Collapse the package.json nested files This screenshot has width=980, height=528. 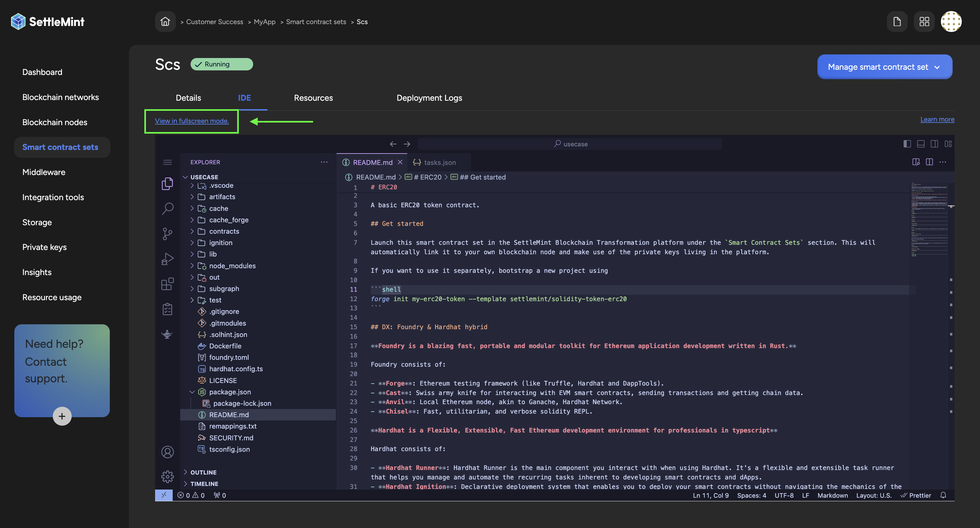tap(192, 392)
